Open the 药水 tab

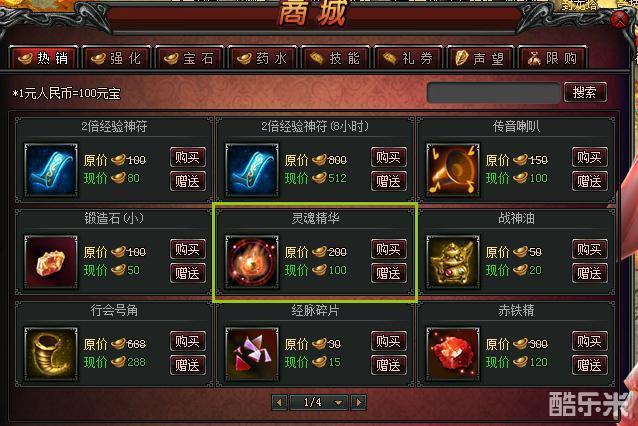click(262, 59)
